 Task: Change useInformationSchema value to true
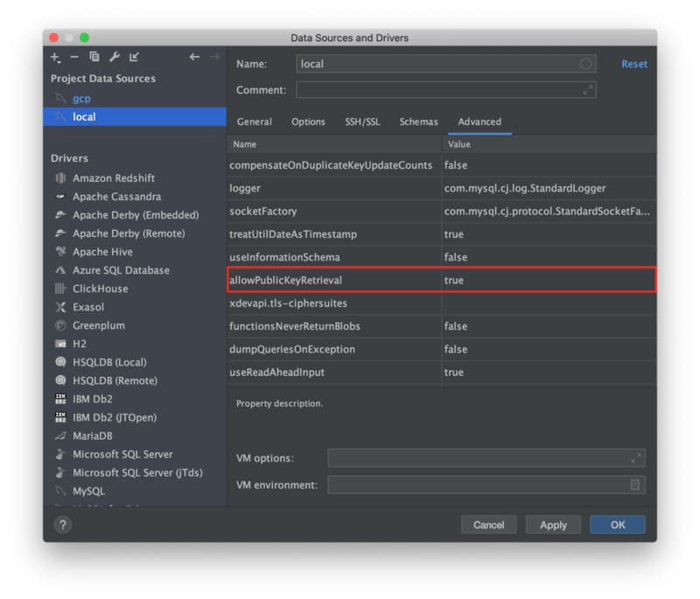(455, 256)
